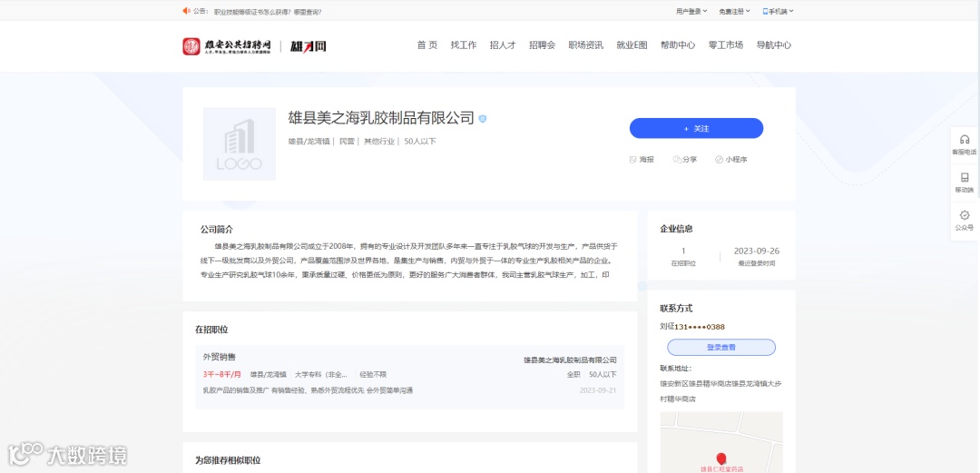Image resolution: width=980 pixels, height=473 pixels.
Task: Click the company title 雄县美之海乳胶制品有限公司
Action: coord(381,118)
